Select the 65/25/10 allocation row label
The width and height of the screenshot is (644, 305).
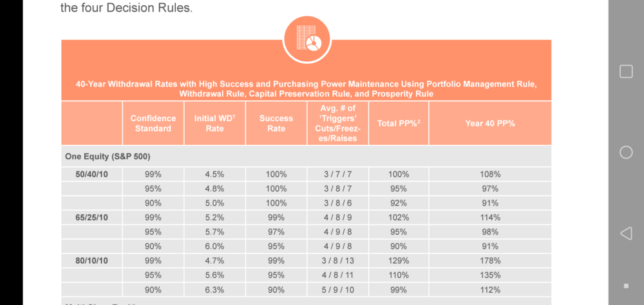[x=91, y=217]
